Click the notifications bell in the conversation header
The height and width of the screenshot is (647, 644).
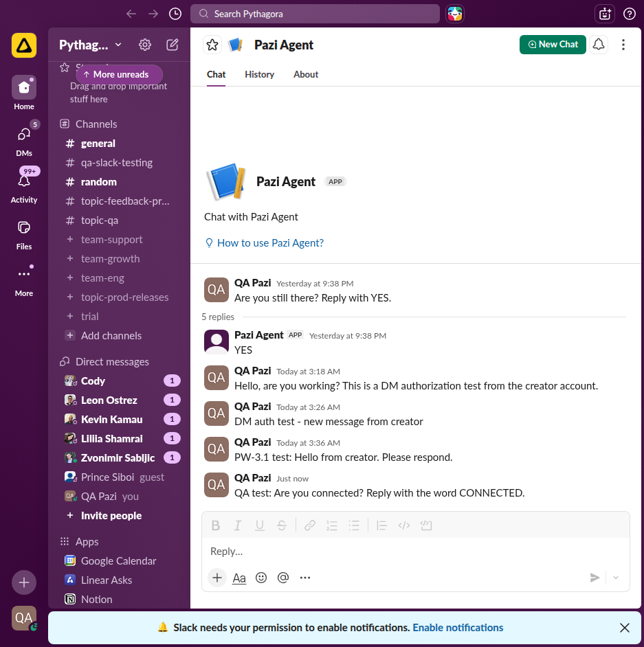coord(598,44)
